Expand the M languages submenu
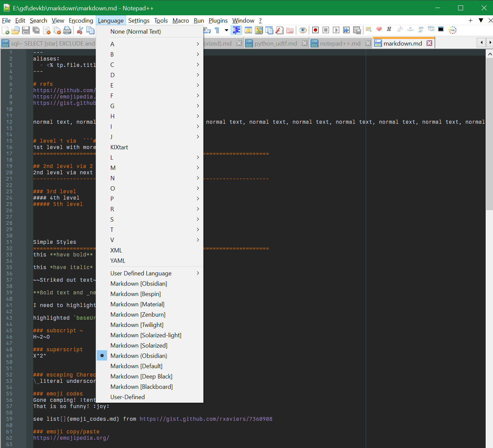 tap(150, 168)
